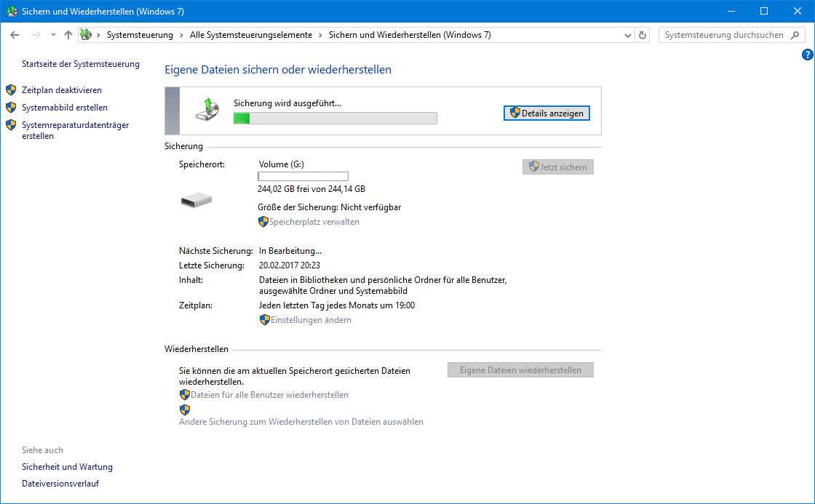Maximize the window
Screen dimensions: 815x504
click(x=764, y=11)
